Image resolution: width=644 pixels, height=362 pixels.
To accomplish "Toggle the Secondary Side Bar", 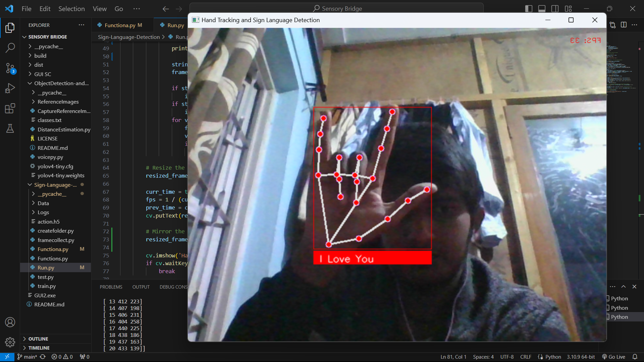I will (x=555, y=8).
